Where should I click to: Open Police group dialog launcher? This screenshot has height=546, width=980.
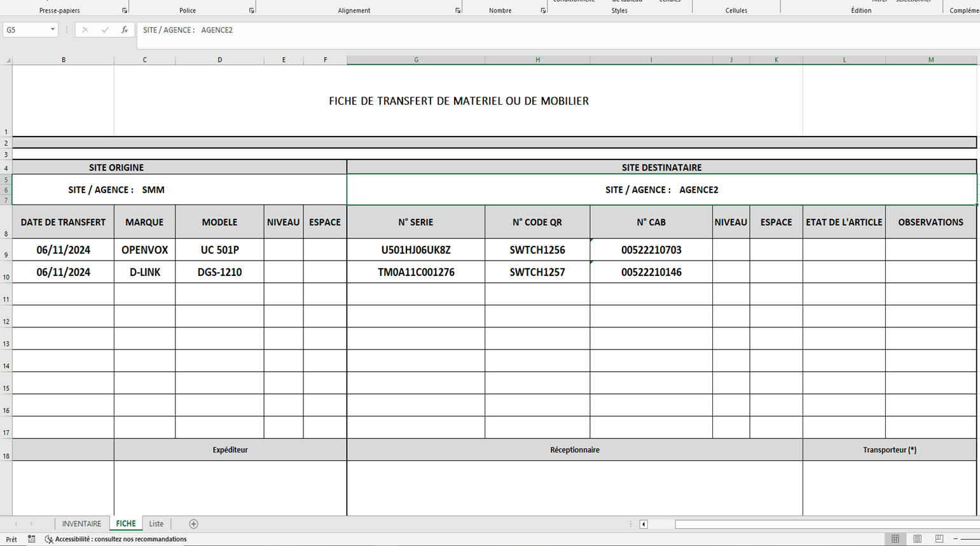[x=252, y=11]
